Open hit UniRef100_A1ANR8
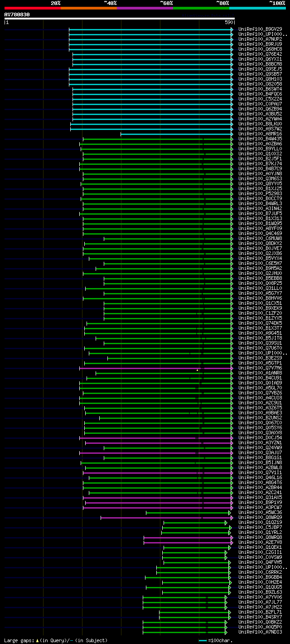The image size is (290, 644). (x=261, y=373)
